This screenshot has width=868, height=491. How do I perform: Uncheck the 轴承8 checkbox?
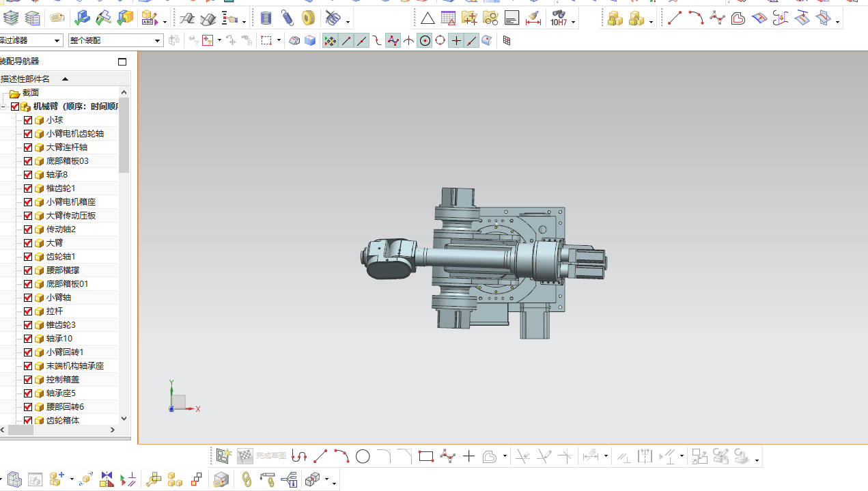pyautogui.click(x=28, y=175)
